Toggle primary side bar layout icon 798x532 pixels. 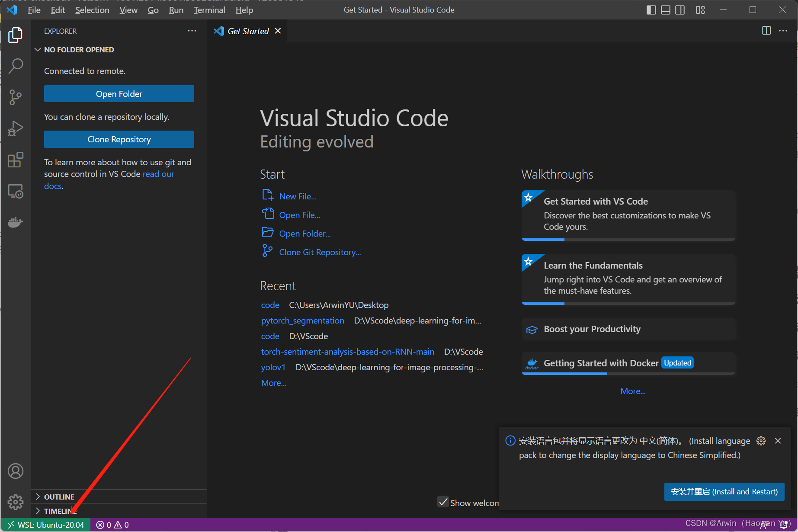tap(651, 10)
